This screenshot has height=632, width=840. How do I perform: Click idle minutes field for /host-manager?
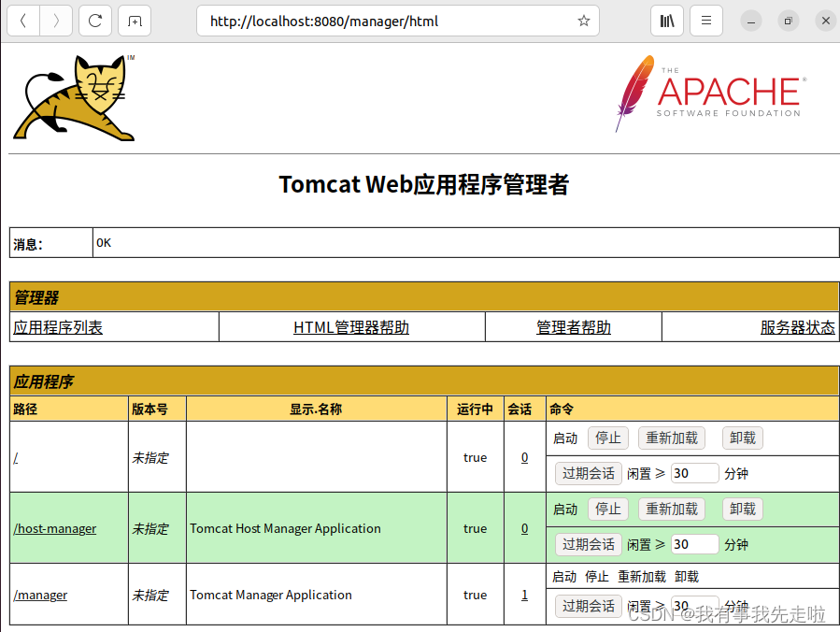[x=694, y=545]
